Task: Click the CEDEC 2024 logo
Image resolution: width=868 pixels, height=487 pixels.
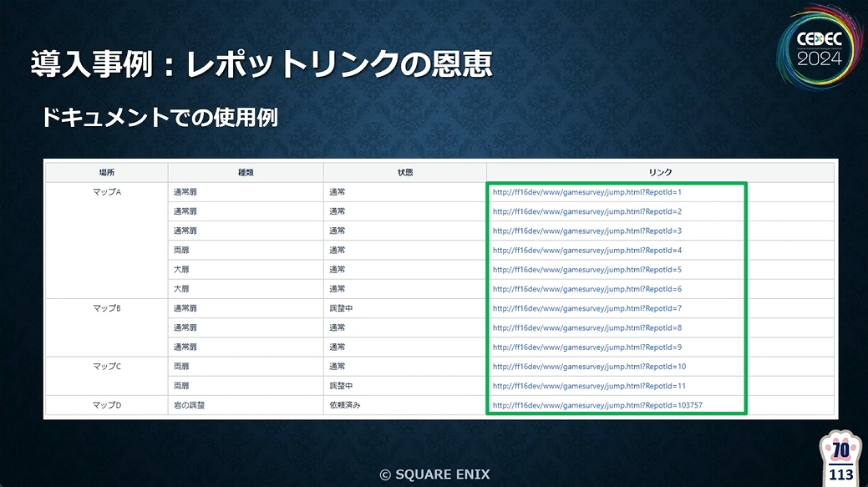Action: 820,48
